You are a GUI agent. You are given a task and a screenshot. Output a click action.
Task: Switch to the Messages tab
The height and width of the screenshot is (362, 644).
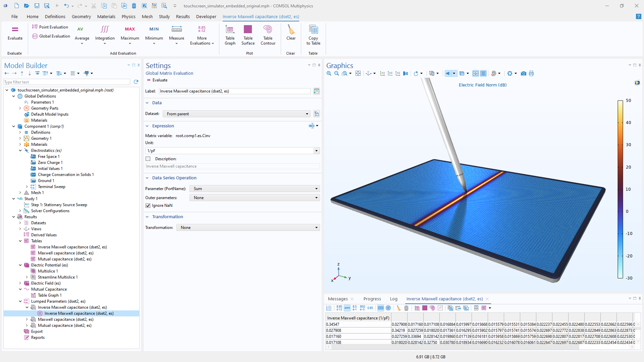tap(337, 299)
